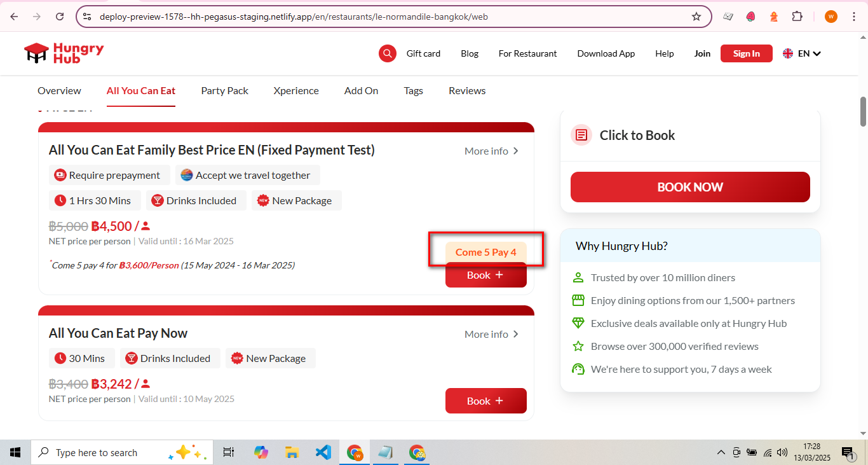The image size is (868, 465).
Task: Open the Gift card link
Action: tap(423, 53)
